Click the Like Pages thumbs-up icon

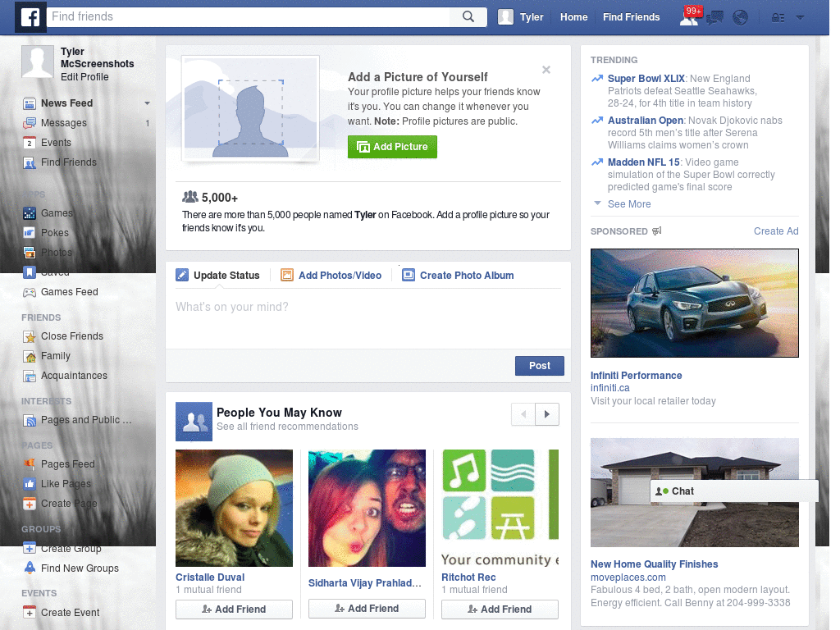pos(30,484)
